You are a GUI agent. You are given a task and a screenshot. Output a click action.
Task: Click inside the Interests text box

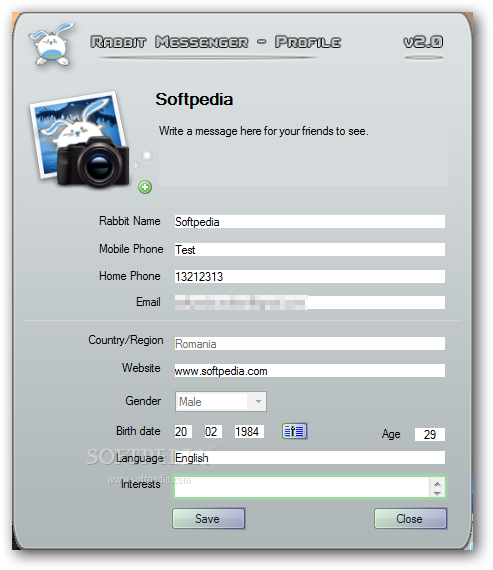tap(302, 487)
